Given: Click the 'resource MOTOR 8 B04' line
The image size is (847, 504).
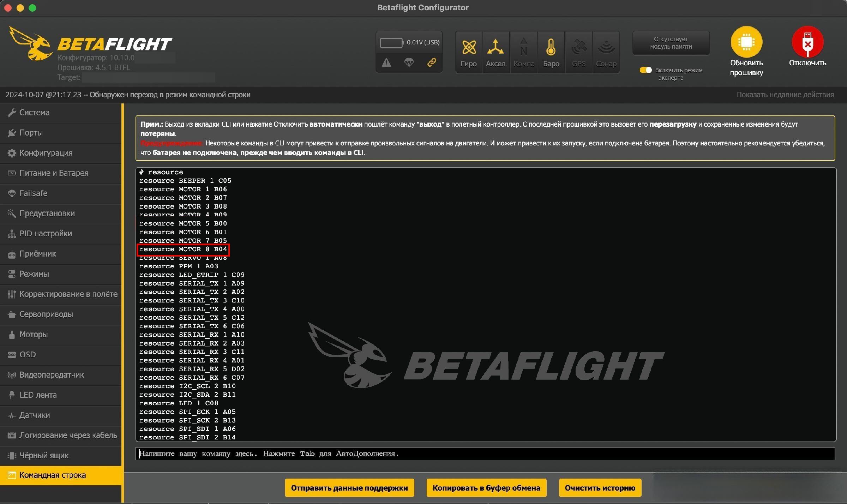Looking at the screenshot, I should (183, 249).
